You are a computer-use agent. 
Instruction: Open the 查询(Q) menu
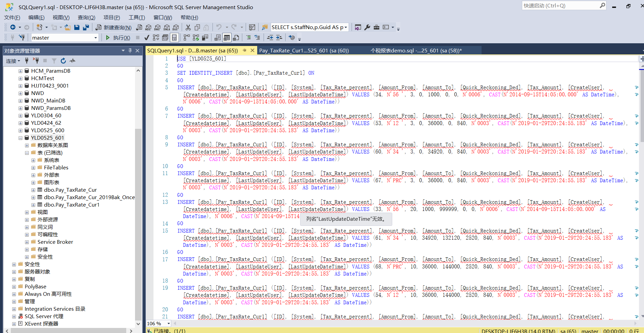pyautogui.click(x=86, y=17)
